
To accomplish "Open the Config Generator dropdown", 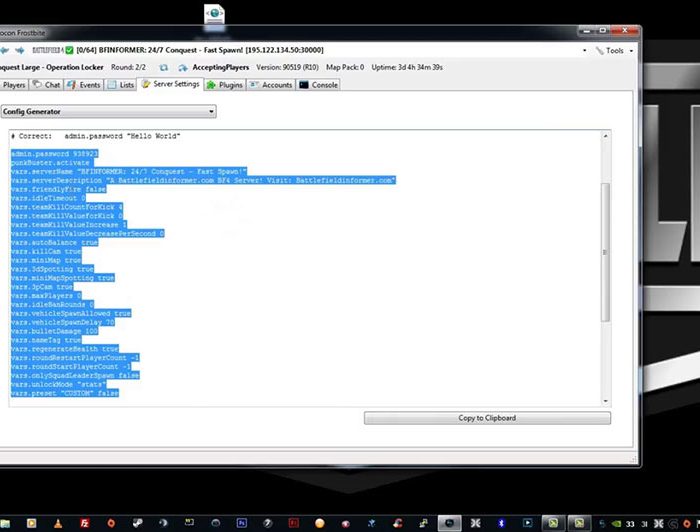I will click(x=108, y=112).
